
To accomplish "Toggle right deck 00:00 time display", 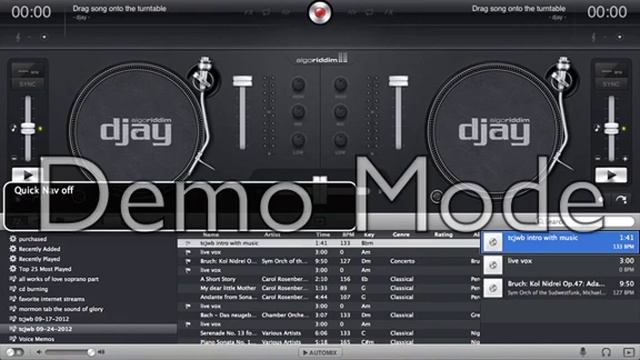I will 607,12.
